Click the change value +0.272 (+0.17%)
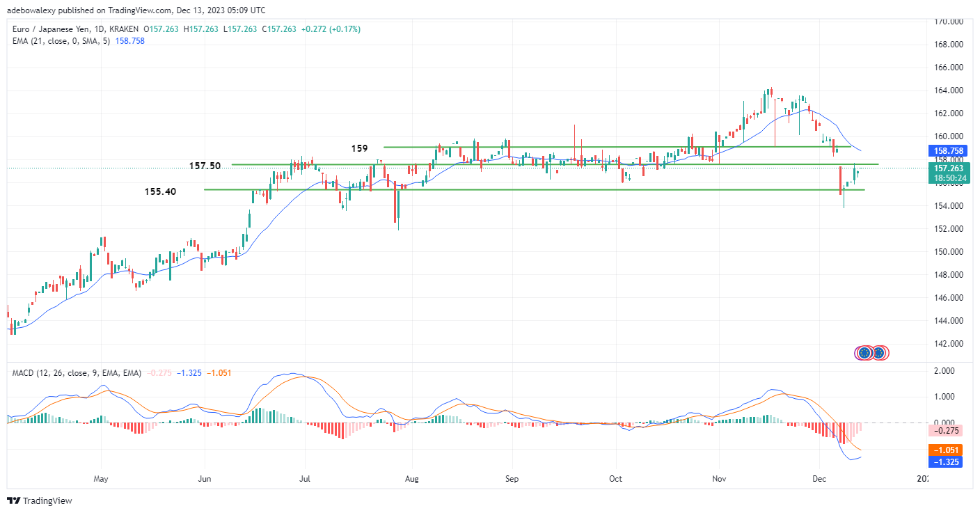Image resolution: width=980 pixels, height=513 pixels. click(x=330, y=29)
